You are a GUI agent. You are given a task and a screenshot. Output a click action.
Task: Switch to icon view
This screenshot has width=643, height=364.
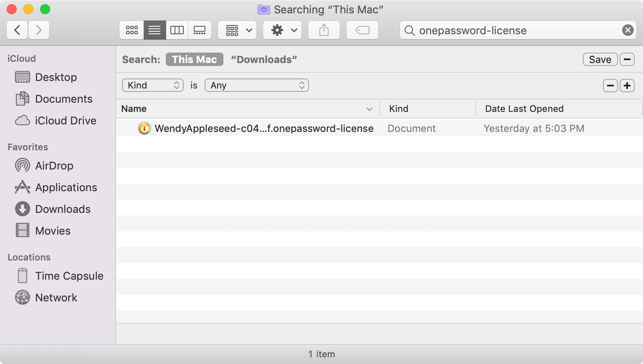click(132, 30)
